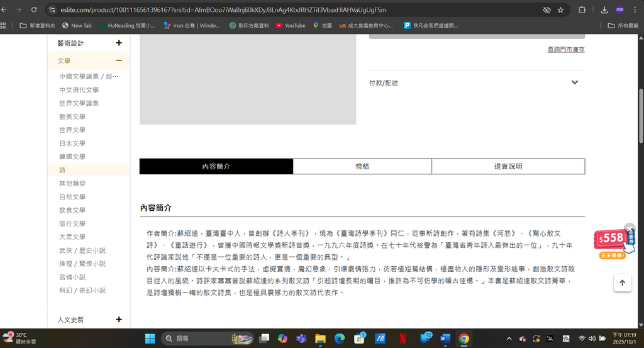Screen dimensions: 644x348
Task: Switch to the 規格 tab
Action: coord(362,166)
